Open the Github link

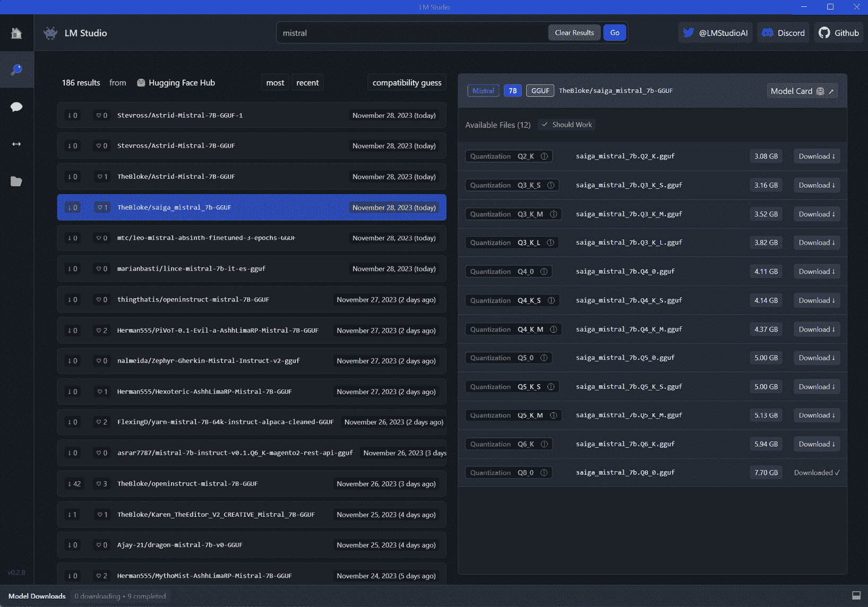(839, 33)
